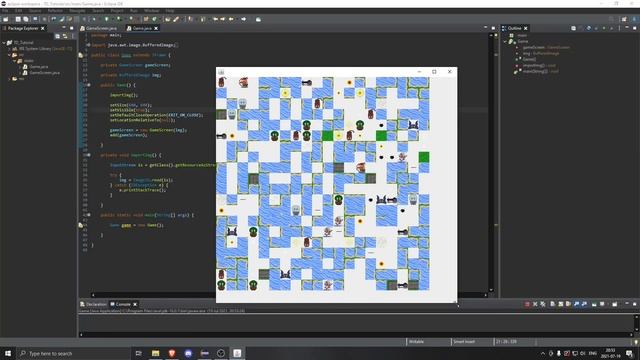Minimize the Console view
Viewport: 640px width, 360px height.
pos(627,304)
